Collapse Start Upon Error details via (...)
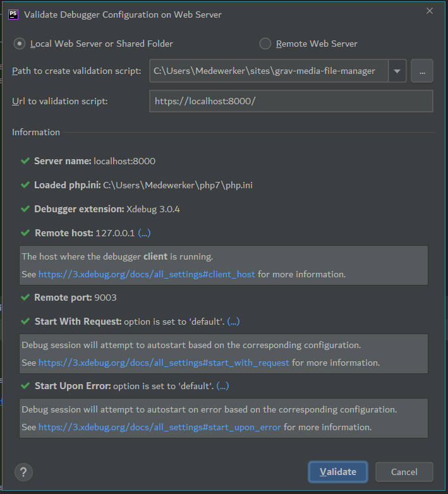Screen dimensions: 448x494 pos(223,386)
